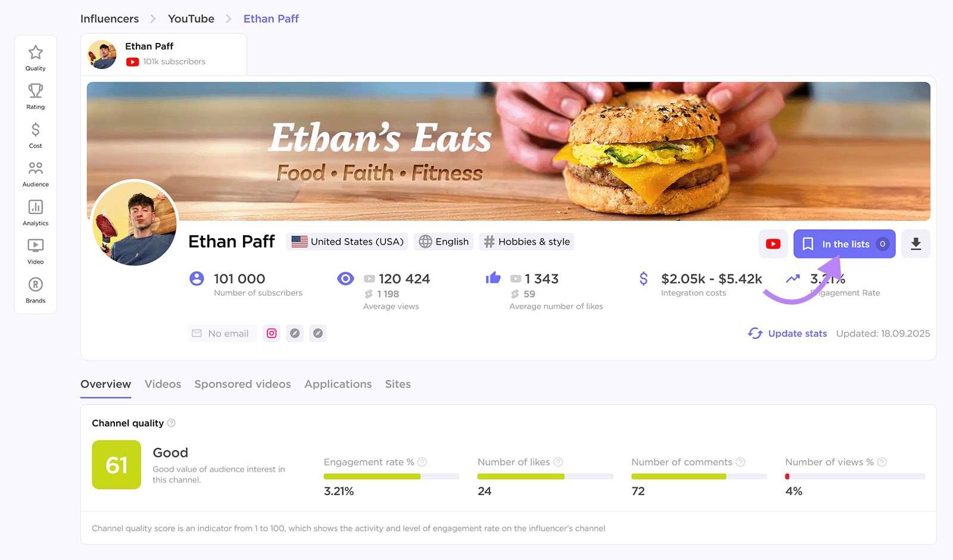Switch to the Videos tab
953x560 pixels.
click(163, 384)
